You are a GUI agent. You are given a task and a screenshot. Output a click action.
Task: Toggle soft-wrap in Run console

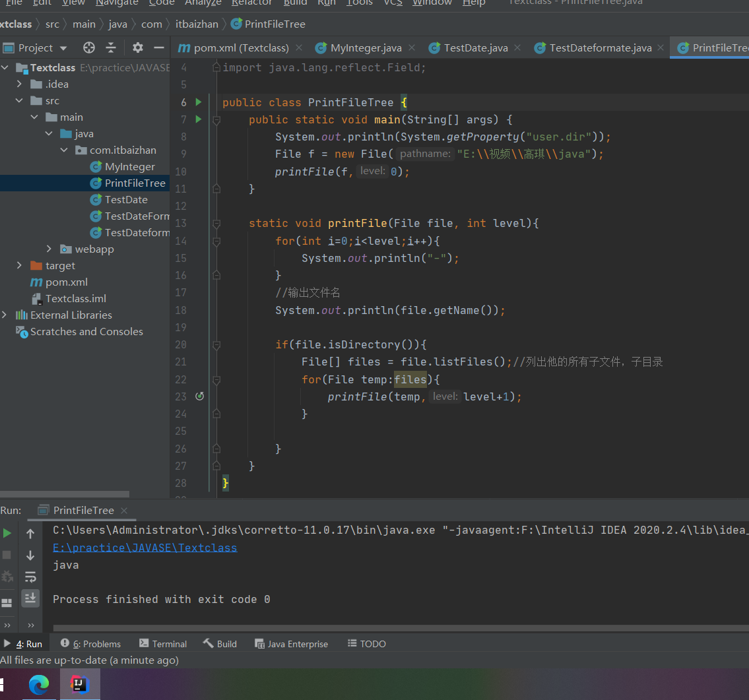30,577
